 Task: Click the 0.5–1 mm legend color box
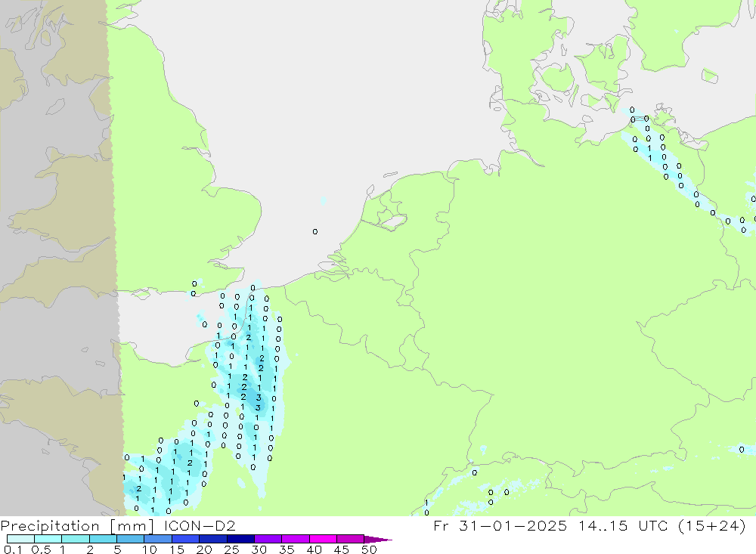pos(48,539)
